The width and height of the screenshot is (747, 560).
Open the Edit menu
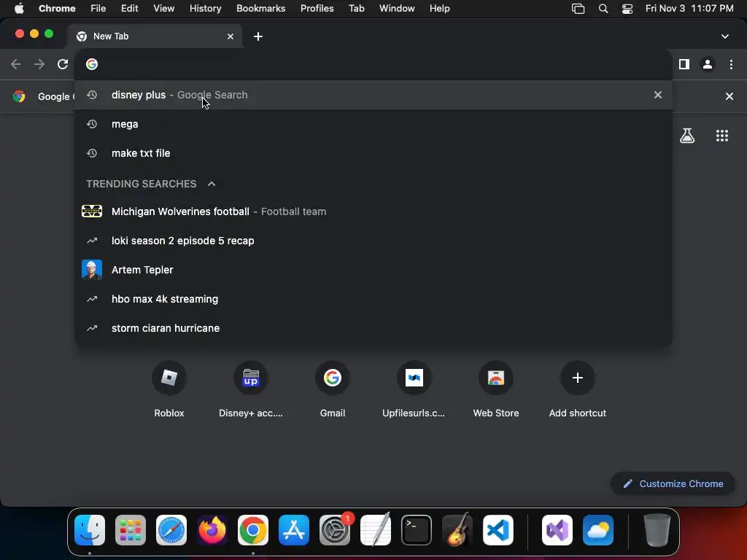click(129, 9)
